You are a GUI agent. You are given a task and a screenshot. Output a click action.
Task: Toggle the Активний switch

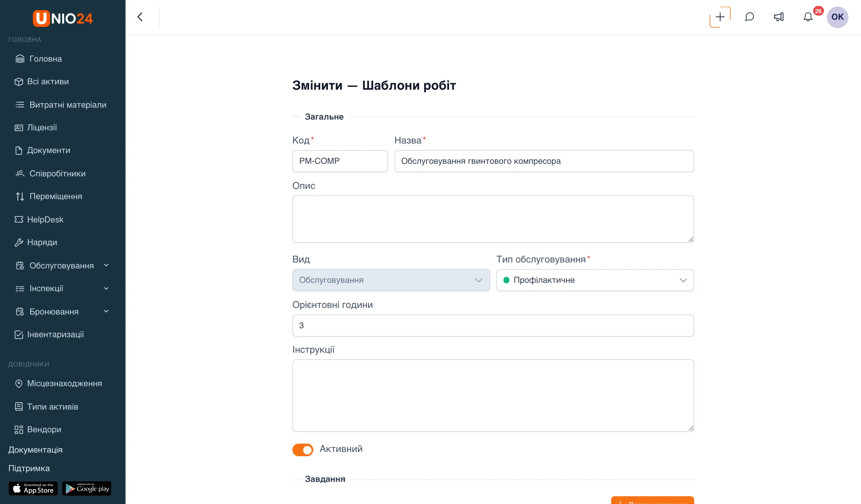(302, 449)
